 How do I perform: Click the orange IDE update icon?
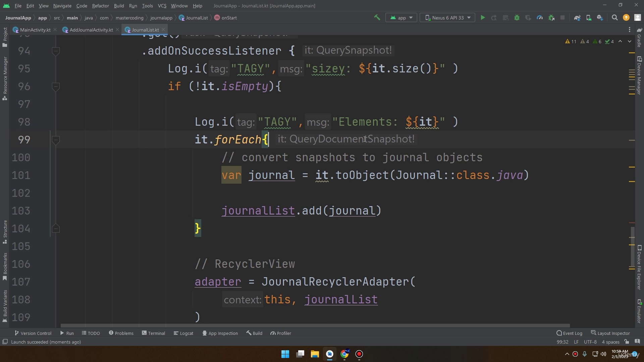click(x=626, y=18)
